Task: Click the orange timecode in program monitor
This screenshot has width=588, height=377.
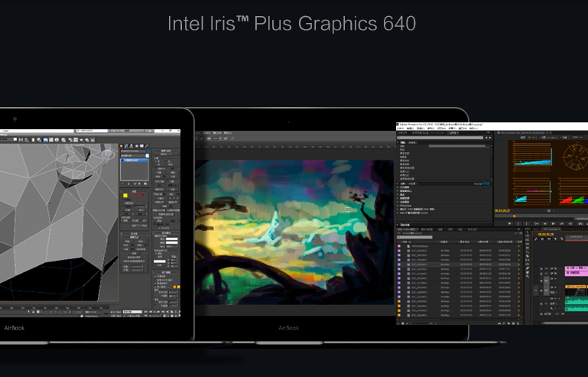Action: pyautogui.click(x=502, y=210)
